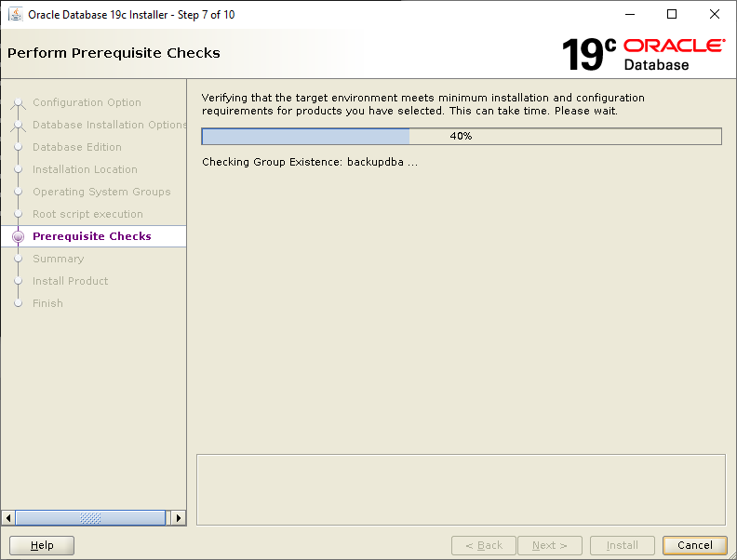This screenshot has width=737, height=560.
Task: Click the Prerequisite Checks active step bullet
Action: [x=19, y=237]
